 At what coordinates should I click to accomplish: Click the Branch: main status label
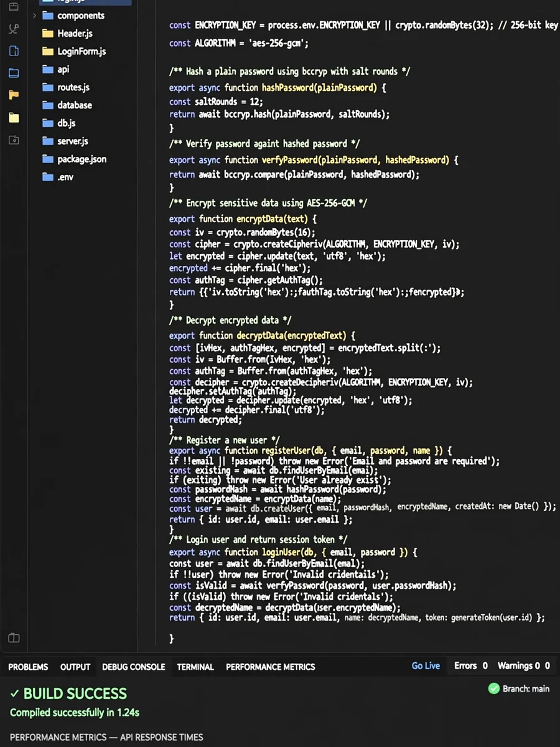point(527,689)
